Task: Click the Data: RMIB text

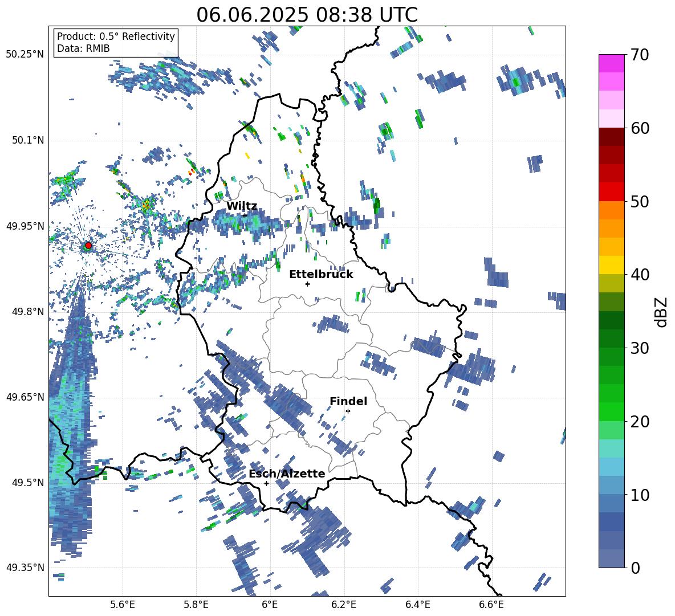Action: 83,48
